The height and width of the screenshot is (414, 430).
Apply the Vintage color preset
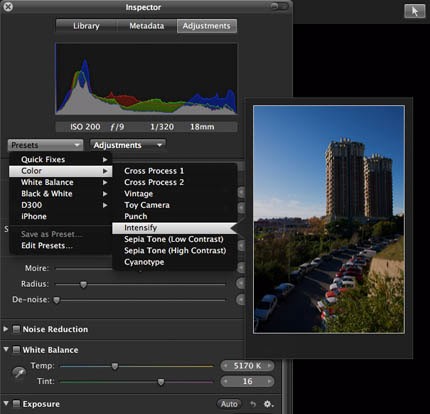pyautogui.click(x=175, y=193)
